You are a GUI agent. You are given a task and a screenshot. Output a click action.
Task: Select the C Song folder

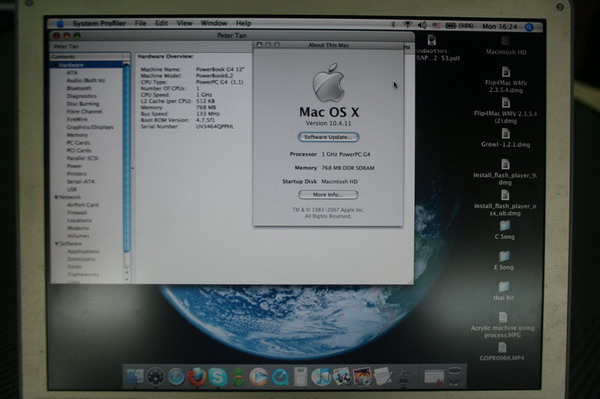click(505, 230)
